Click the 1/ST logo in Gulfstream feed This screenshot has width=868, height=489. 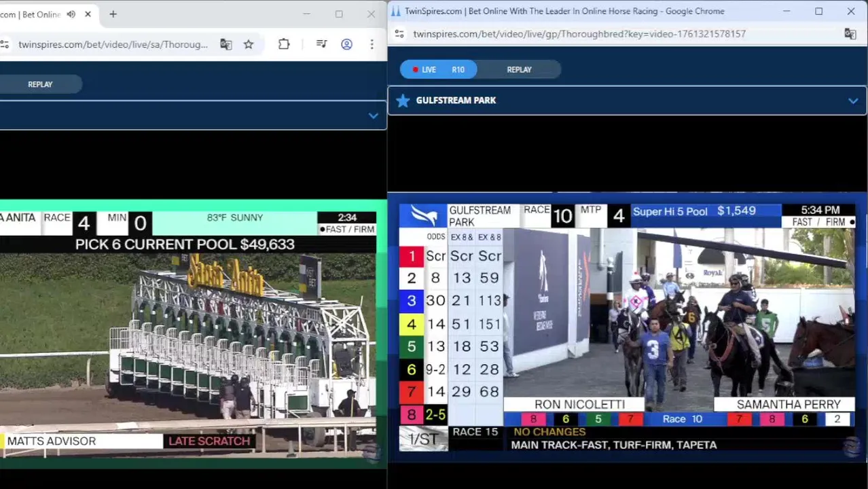point(423,439)
